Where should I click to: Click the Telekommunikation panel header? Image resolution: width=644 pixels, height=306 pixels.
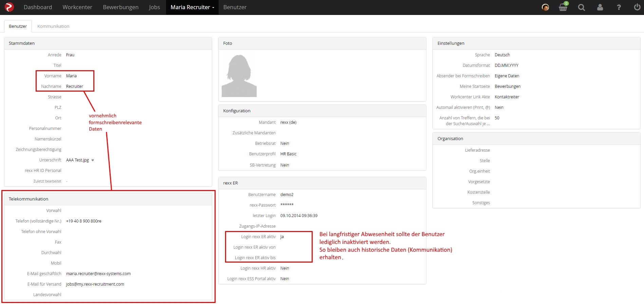point(108,199)
